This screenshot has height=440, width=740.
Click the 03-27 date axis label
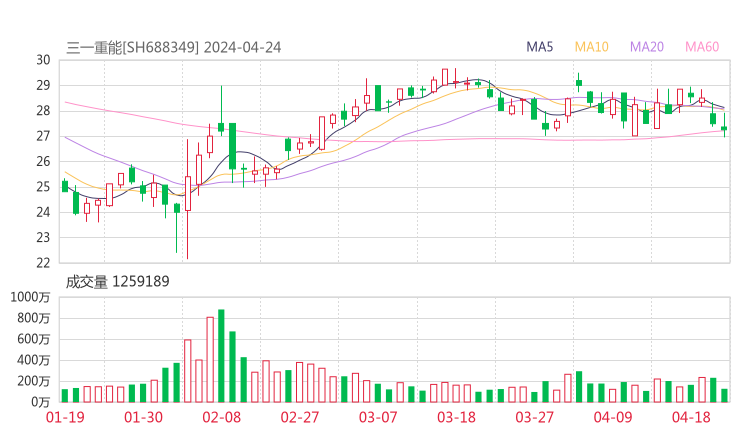(x=534, y=417)
